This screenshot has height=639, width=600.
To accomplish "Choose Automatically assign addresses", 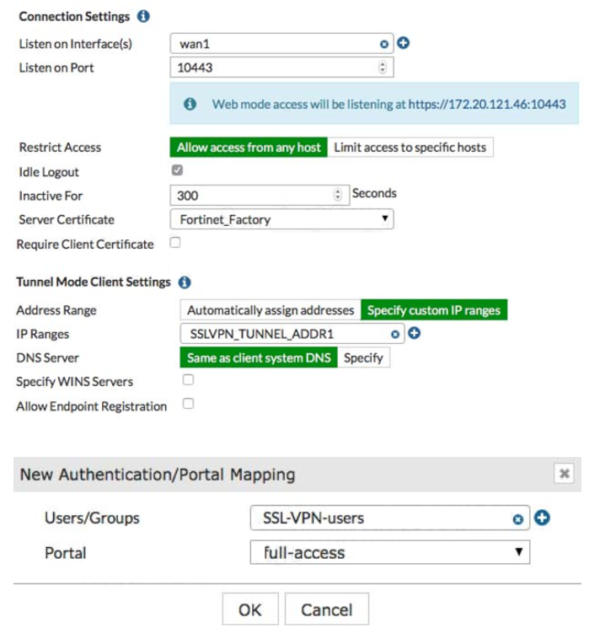I will point(270,311).
